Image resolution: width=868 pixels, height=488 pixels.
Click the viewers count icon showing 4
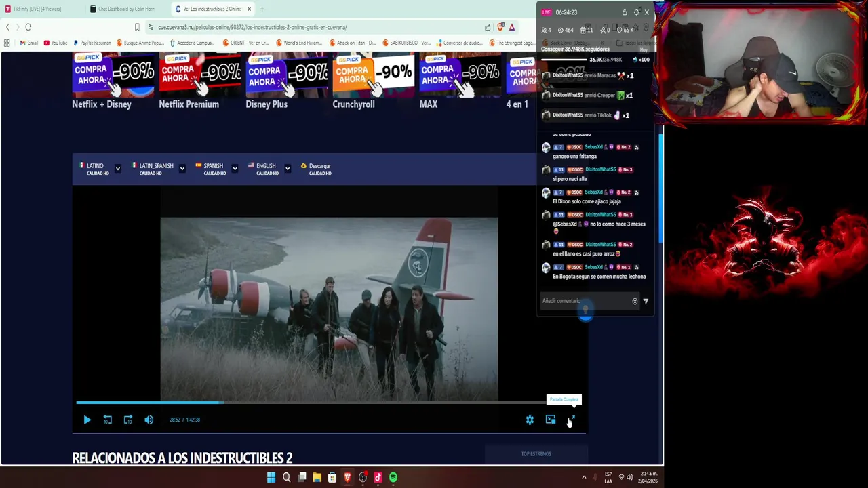tap(547, 30)
